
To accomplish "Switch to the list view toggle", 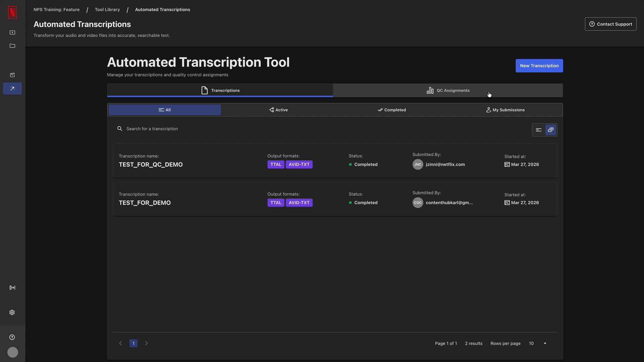I will pyautogui.click(x=539, y=130).
